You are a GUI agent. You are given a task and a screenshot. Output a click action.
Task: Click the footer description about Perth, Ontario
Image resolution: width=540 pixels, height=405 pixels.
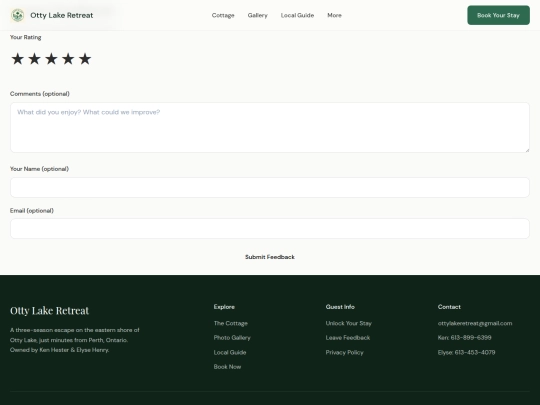click(x=75, y=340)
